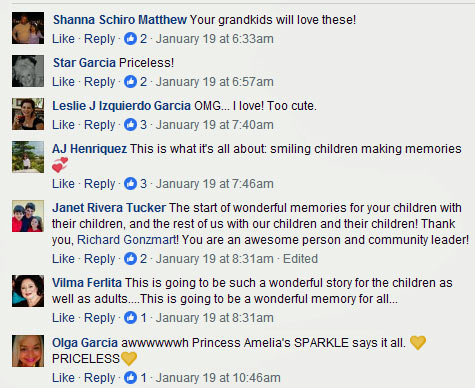Like Vilma Ferlita's comment
Image resolution: width=475 pixels, height=388 pixels.
63,318
